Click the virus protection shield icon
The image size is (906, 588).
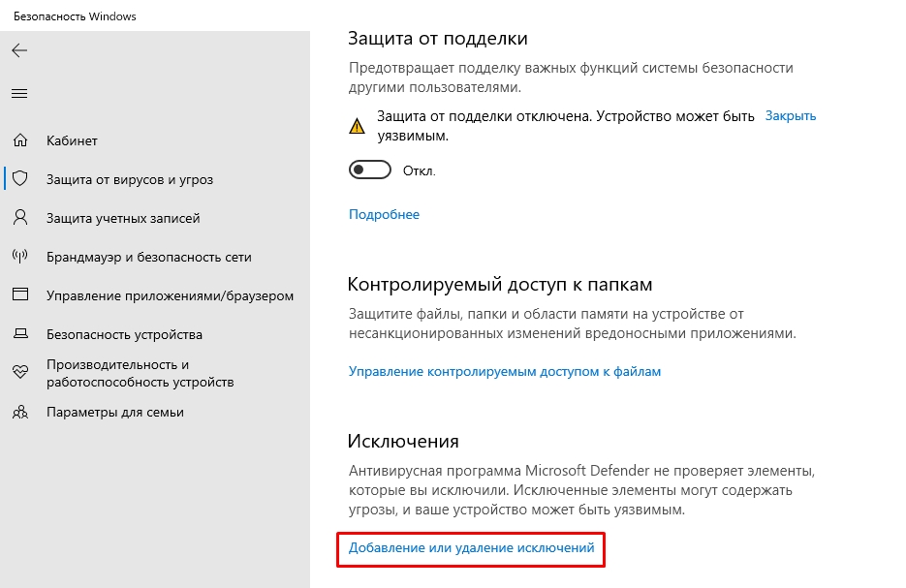[x=19, y=179]
